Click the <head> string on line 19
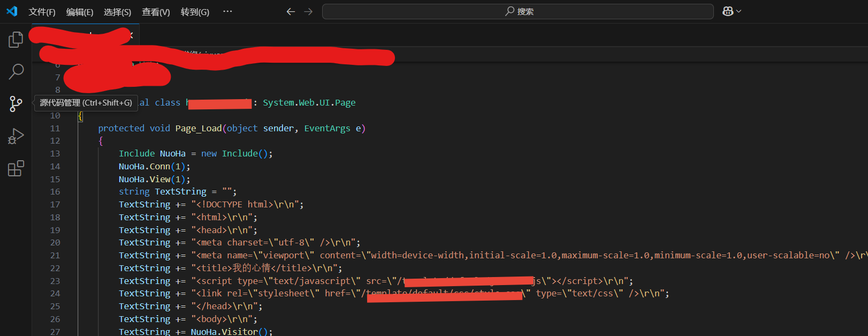The height and width of the screenshot is (336, 868). pyautogui.click(x=222, y=230)
